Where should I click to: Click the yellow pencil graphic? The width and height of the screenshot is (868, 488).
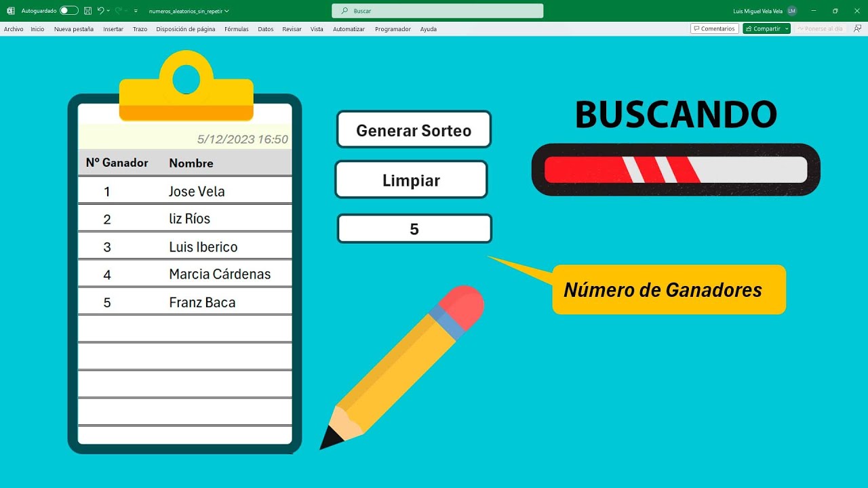click(x=401, y=367)
